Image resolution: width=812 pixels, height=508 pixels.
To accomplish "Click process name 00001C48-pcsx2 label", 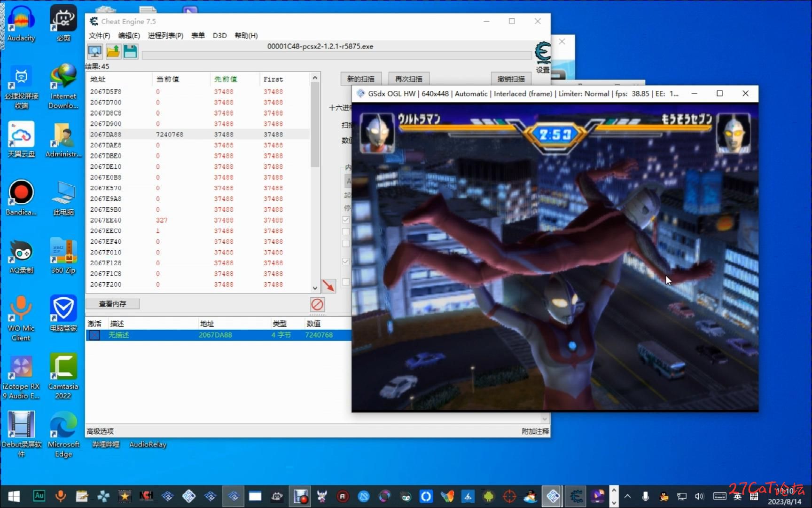I will (x=320, y=46).
